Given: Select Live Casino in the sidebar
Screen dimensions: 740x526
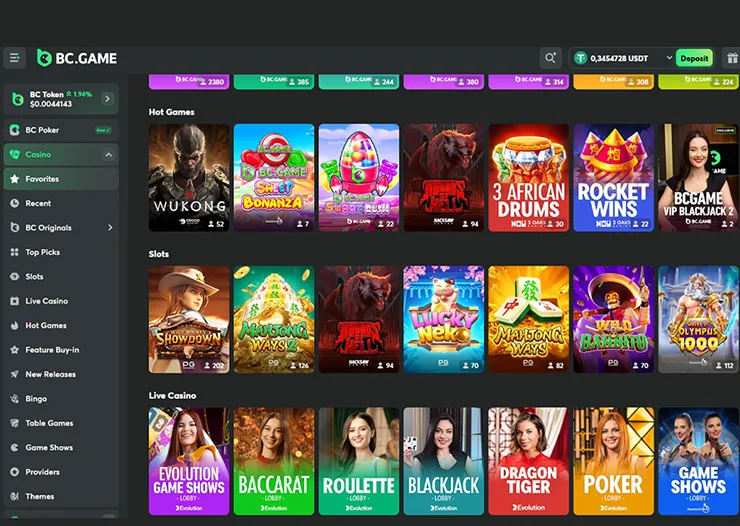Looking at the screenshot, I should [61, 301].
